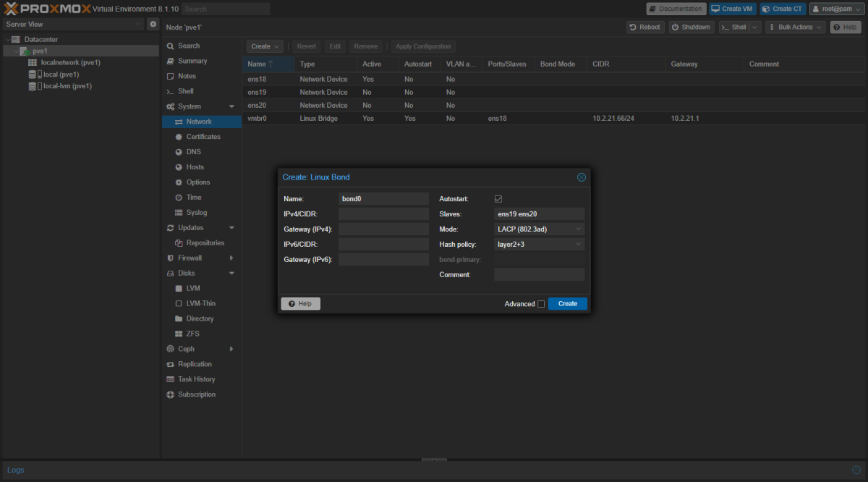Open Subscription menu item

pyautogui.click(x=202, y=394)
